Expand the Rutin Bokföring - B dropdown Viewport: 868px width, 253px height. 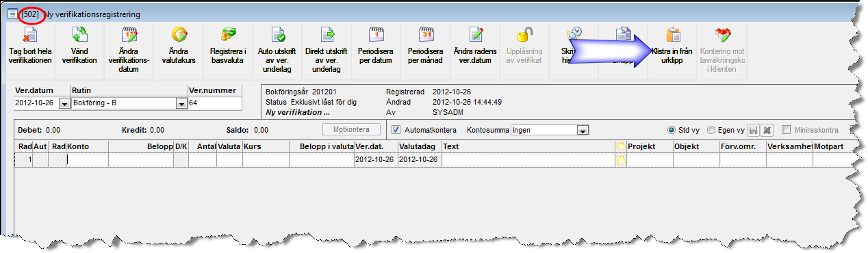coord(181,103)
